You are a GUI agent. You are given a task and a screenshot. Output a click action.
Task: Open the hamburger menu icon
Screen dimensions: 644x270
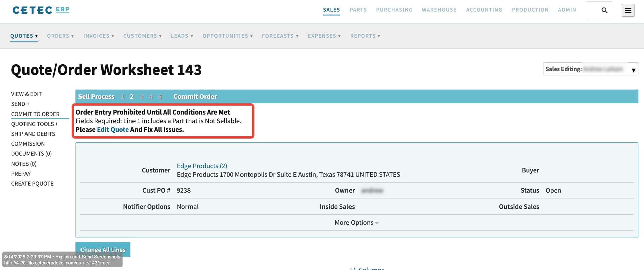(628, 10)
